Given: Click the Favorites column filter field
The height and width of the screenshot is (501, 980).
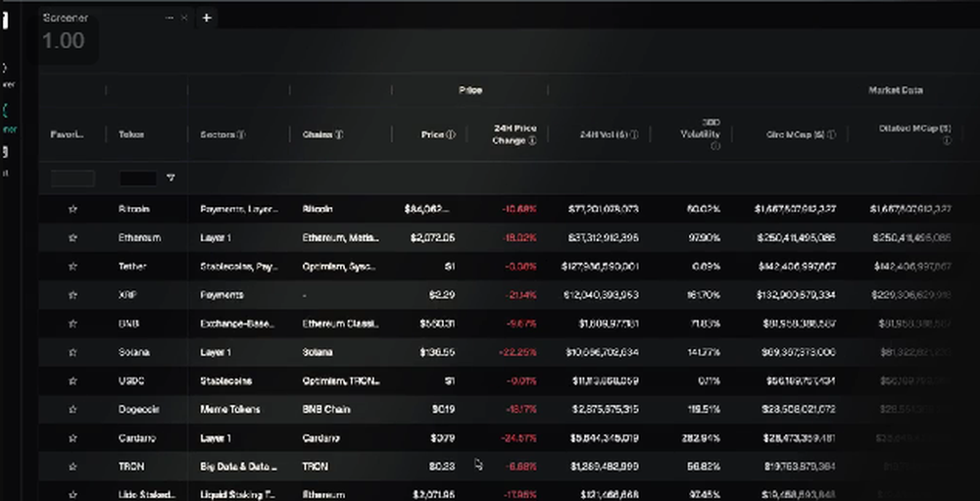Looking at the screenshot, I should pos(73,178).
